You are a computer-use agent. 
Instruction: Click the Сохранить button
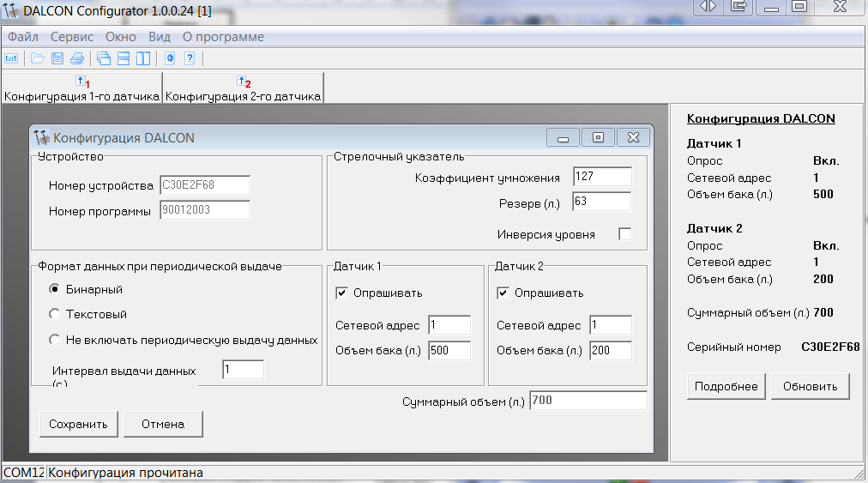pyautogui.click(x=79, y=425)
